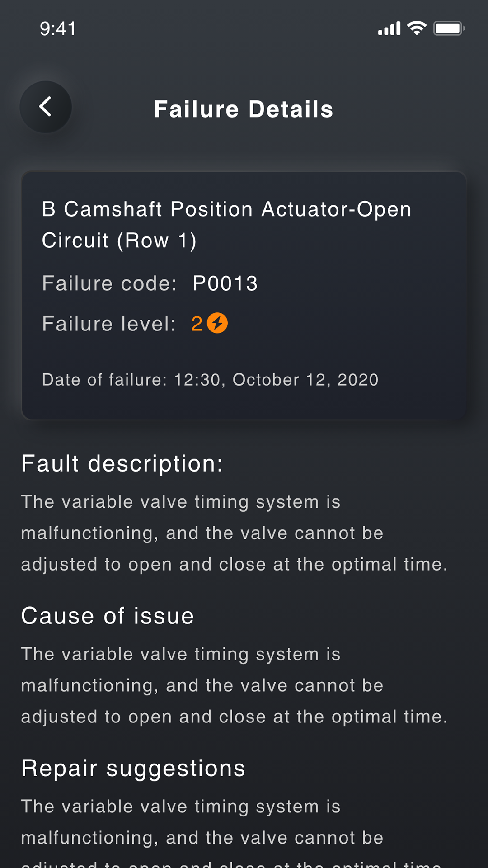Tap the Failure code label
The width and height of the screenshot is (488, 868).
click(109, 284)
